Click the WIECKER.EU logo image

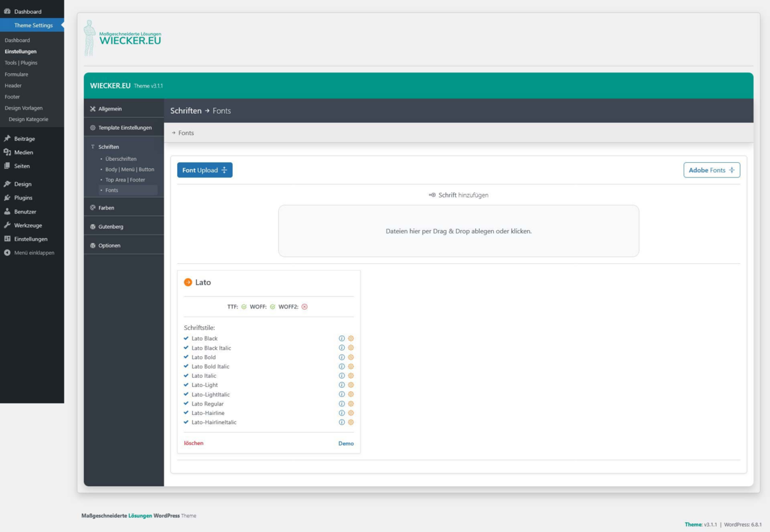[x=122, y=39]
